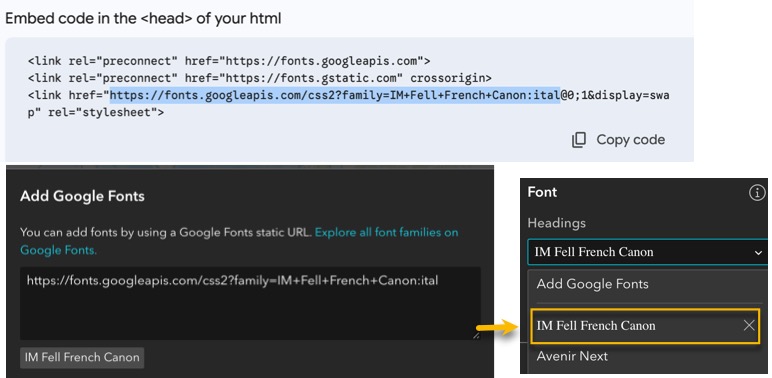Click the copy icon beside Copy code
772x378 pixels.
(x=579, y=140)
